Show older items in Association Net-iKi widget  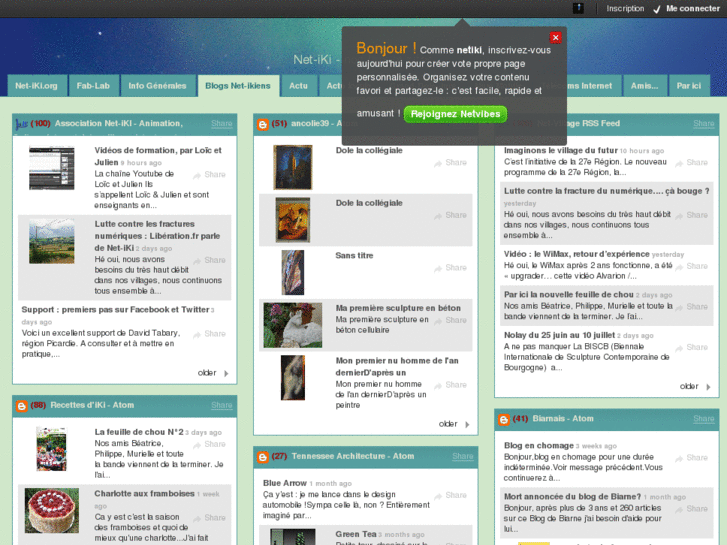coord(213,373)
